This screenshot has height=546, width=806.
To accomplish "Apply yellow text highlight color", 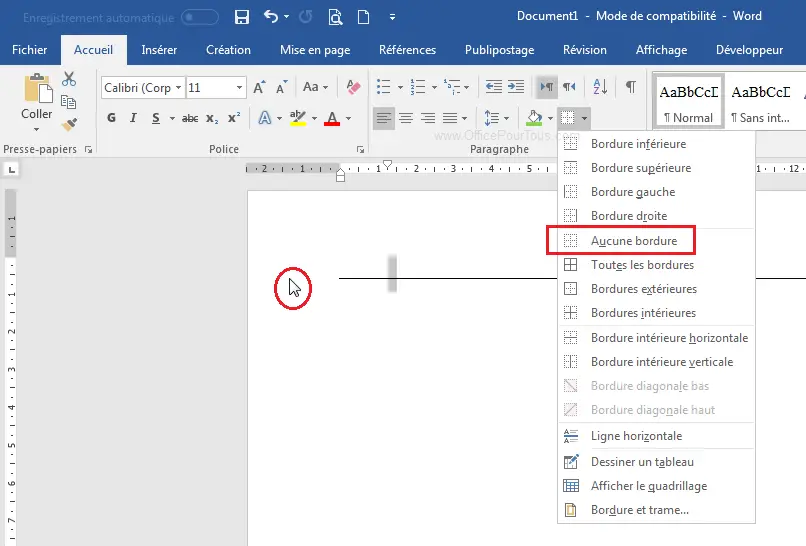I will (298, 118).
